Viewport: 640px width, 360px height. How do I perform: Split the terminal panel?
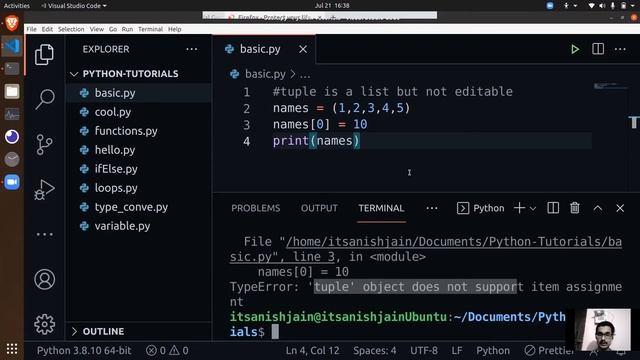(x=553, y=208)
